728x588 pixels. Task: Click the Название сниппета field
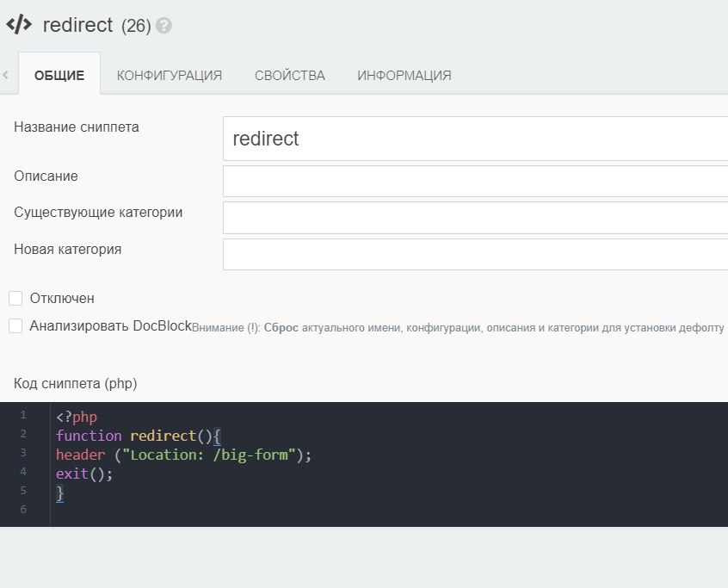(475, 139)
